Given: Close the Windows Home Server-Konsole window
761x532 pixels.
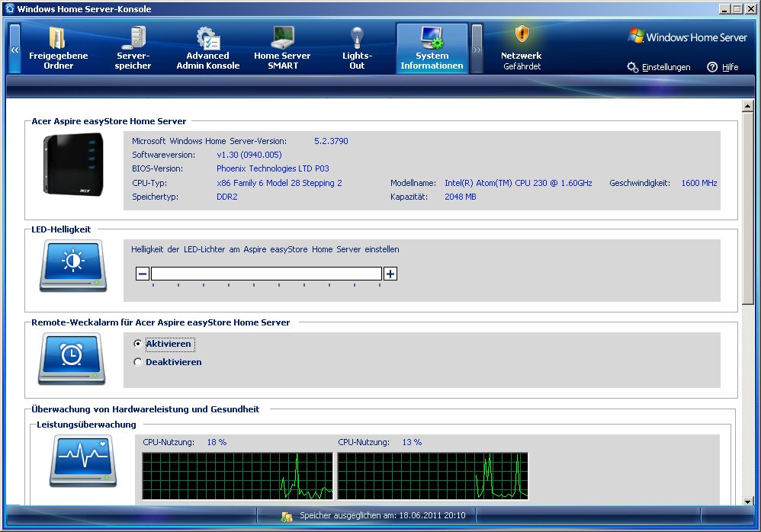Looking at the screenshot, I should (750, 8).
